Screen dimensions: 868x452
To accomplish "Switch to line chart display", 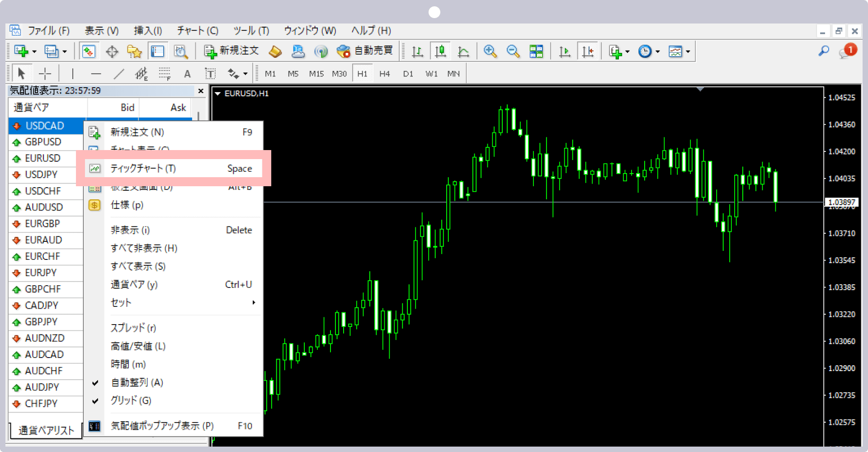I will point(463,51).
